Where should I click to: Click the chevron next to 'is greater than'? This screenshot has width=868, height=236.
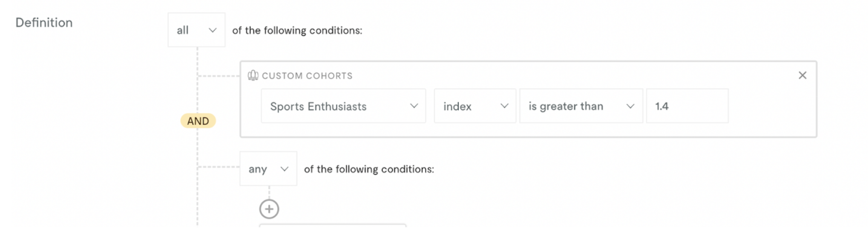[630, 106]
